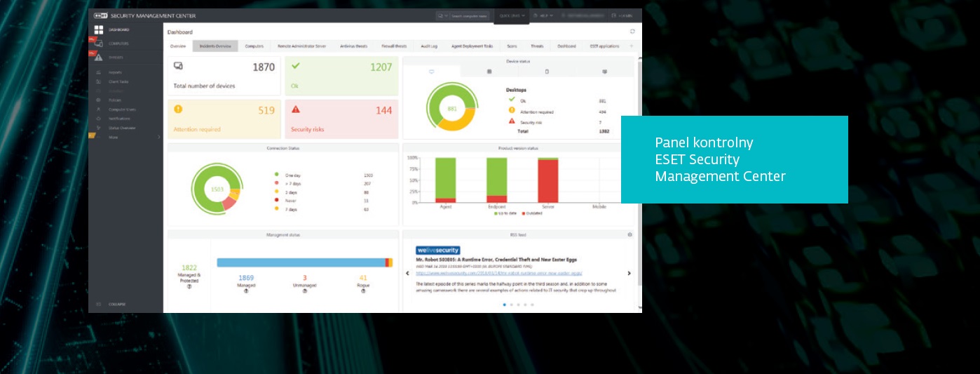Collapse the sidebar with COLLAPSE button
Screen dimensions: 980x374
pyautogui.click(x=116, y=305)
